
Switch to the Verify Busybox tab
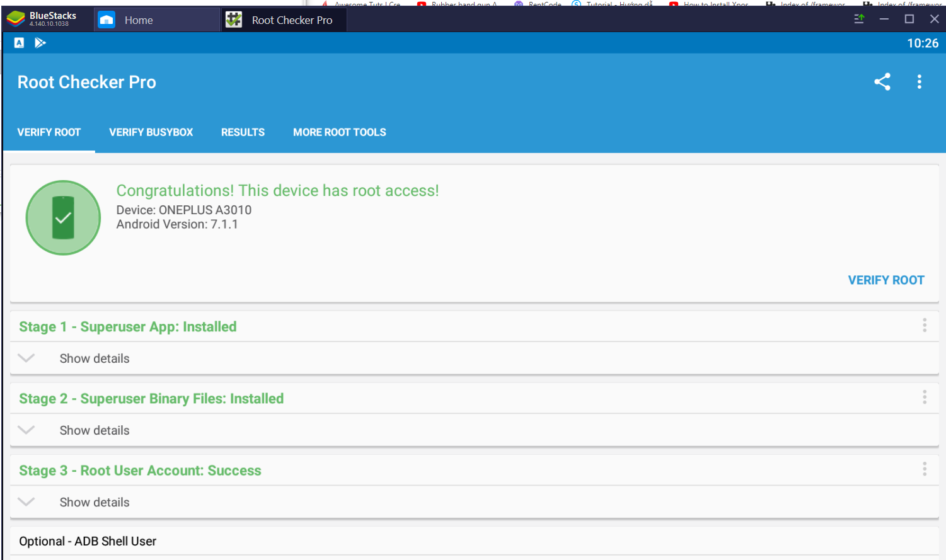tap(151, 132)
